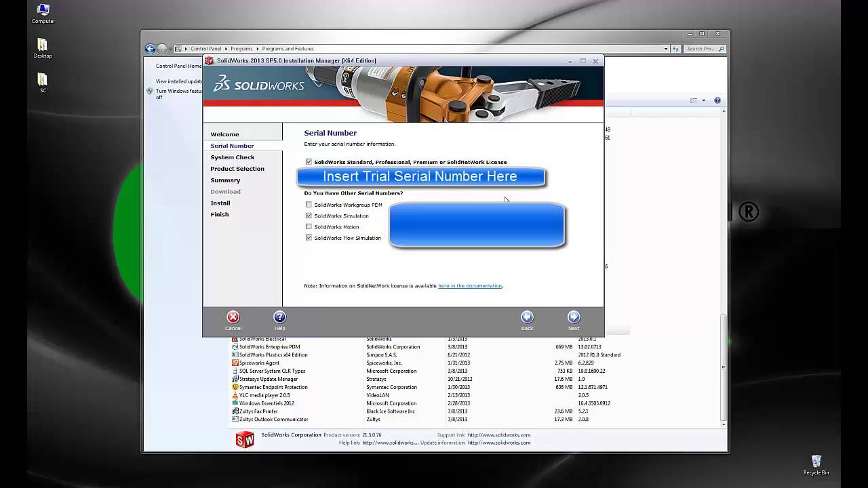Screen dimensions: 868x488
Task: Enable SolidWorks Workgroup PDM checkbox
Action: click(309, 205)
